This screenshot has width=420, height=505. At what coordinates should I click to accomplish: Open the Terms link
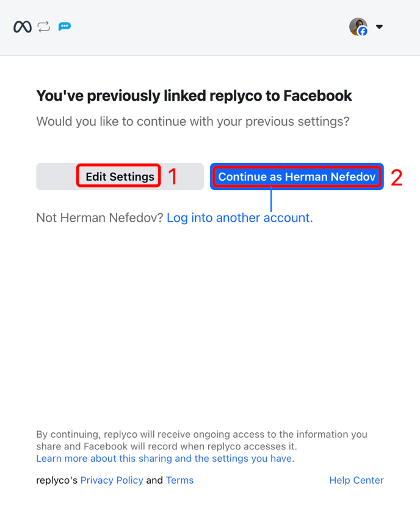179,480
